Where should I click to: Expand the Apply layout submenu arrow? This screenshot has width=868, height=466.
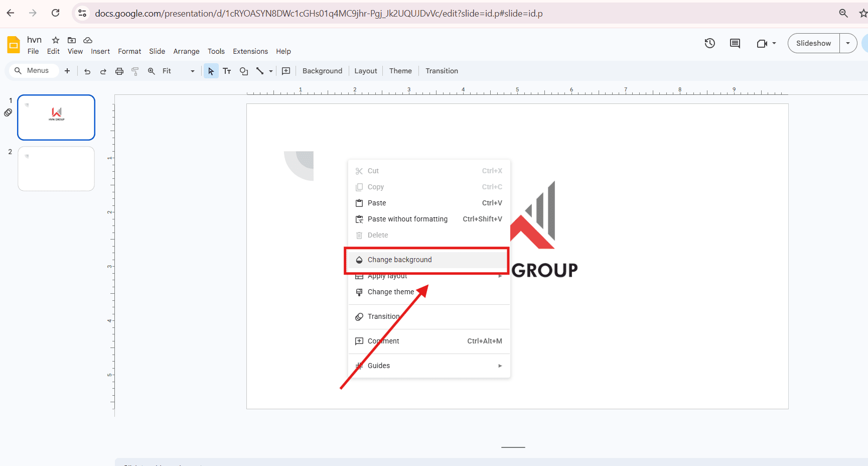tap(500, 276)
